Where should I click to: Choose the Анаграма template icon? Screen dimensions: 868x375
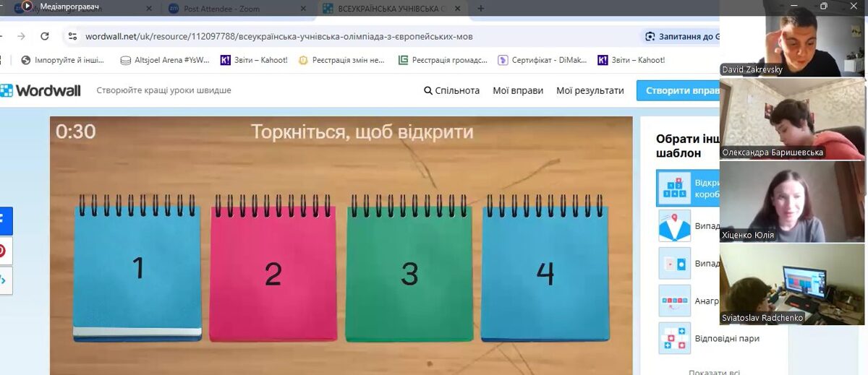(675, 301)
